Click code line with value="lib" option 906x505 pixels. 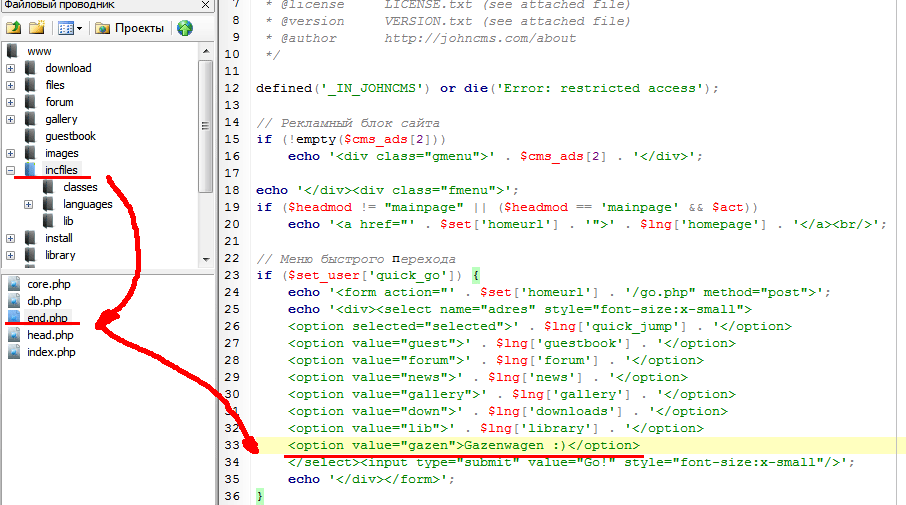(496, 429)
